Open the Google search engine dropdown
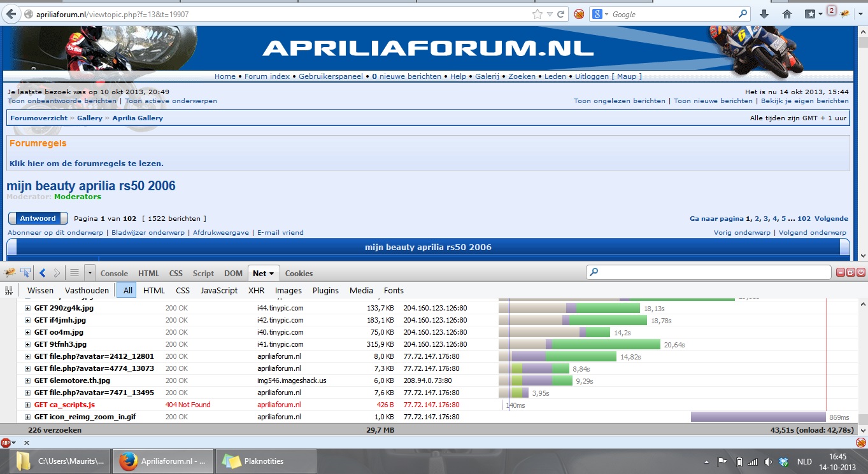This screenshot has width=868, height=474. [601, 14]
